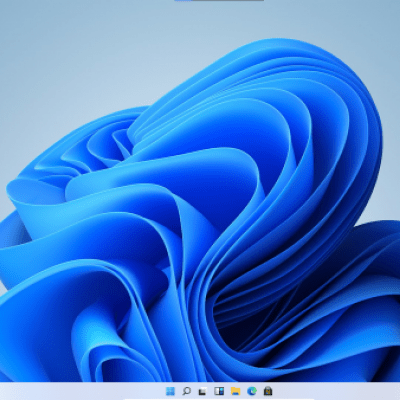Open the Windows Start menu
The image size is (400, 400).
tap(170, 391)
